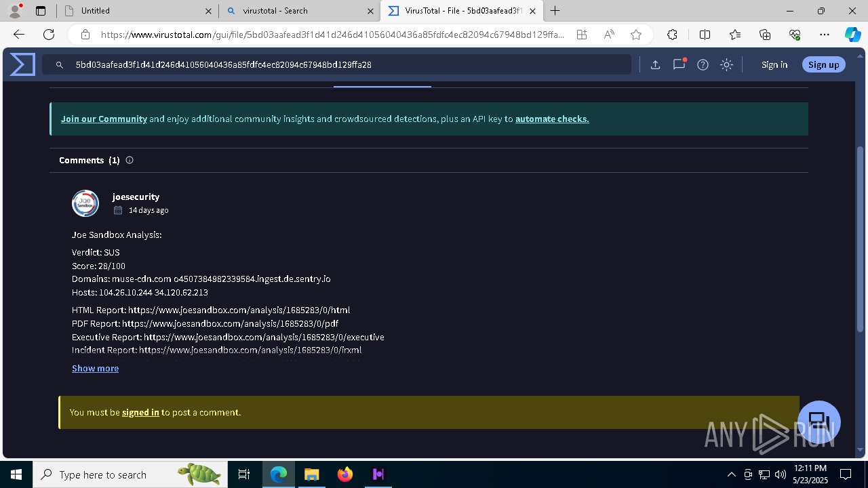The image size is (868, 488).
Task: Switch to virustotal - Search tab
Action: click(298, 11)
